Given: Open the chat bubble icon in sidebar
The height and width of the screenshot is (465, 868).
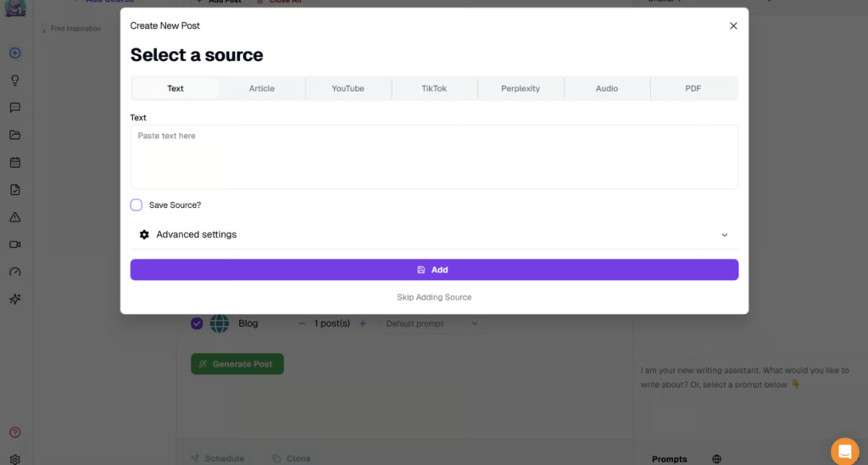Looking at the screenshot, I should pos(14,108).
